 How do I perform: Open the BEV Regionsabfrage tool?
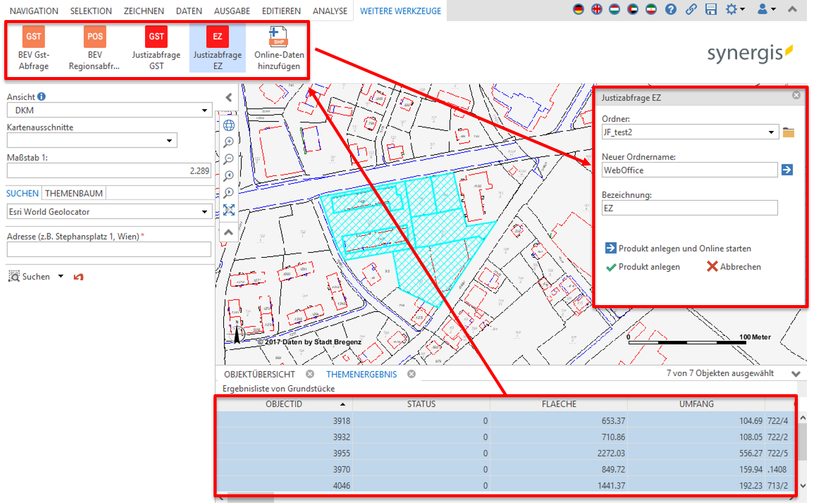pos(95,38)
